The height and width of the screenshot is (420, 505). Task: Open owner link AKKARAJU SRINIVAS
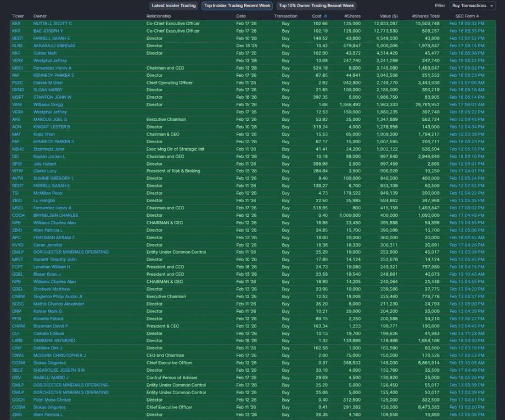point(54,46)
